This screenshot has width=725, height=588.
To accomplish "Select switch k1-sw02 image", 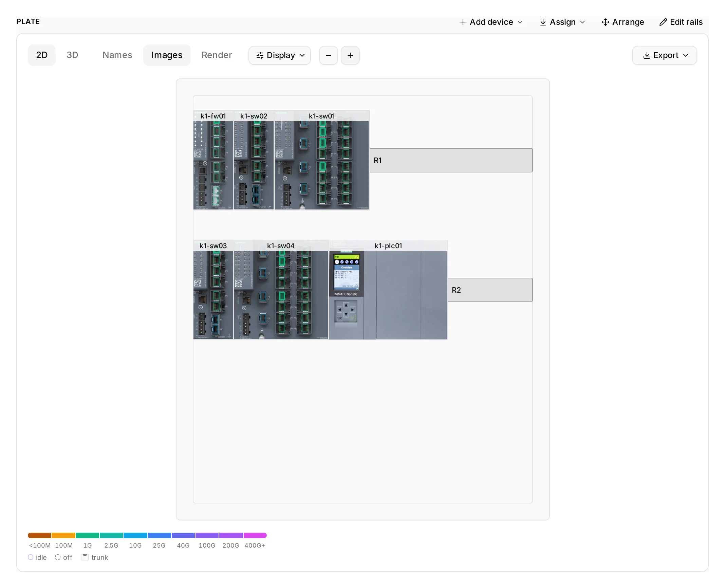I will click(254, 160).
